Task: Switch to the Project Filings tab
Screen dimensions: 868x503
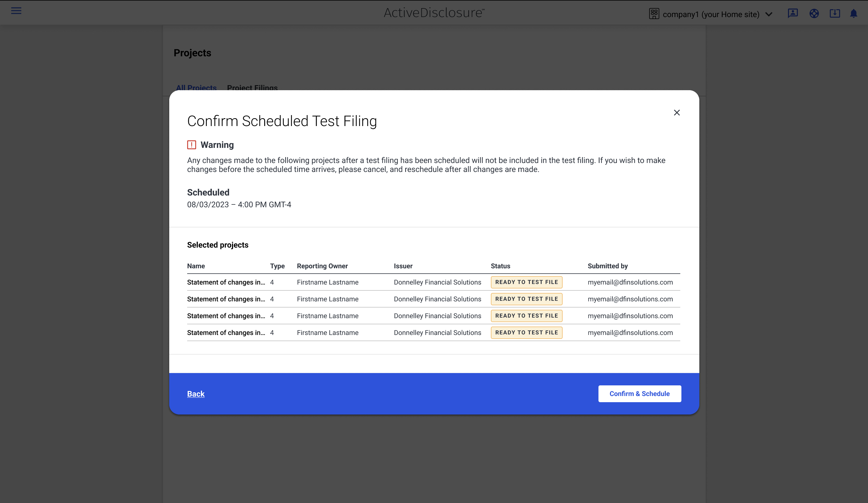Action: click(252, 87)
